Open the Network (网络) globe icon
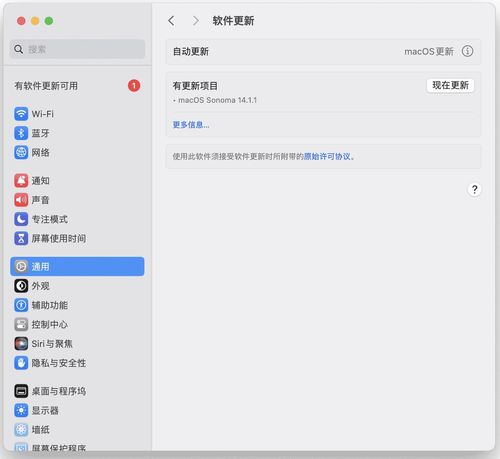Viewport: 500px width, 459px height. pos(21,152)
